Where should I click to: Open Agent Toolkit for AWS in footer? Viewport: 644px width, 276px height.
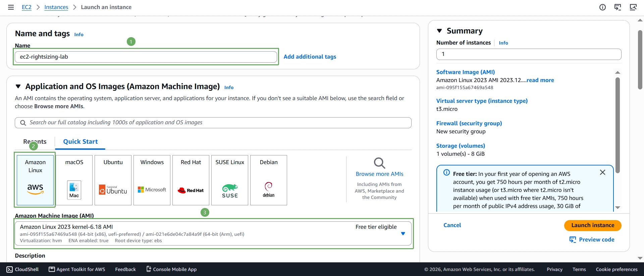pyautogui.click(x=77, y=269)
